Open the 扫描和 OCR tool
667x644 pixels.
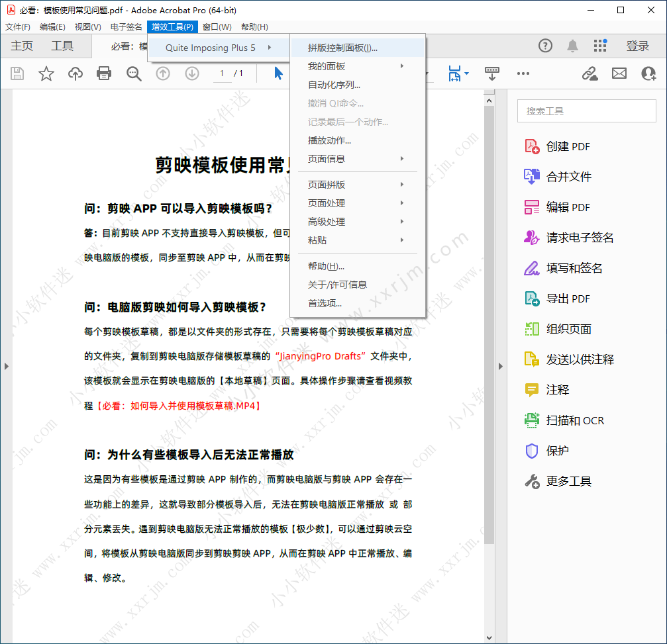(574, 420)
